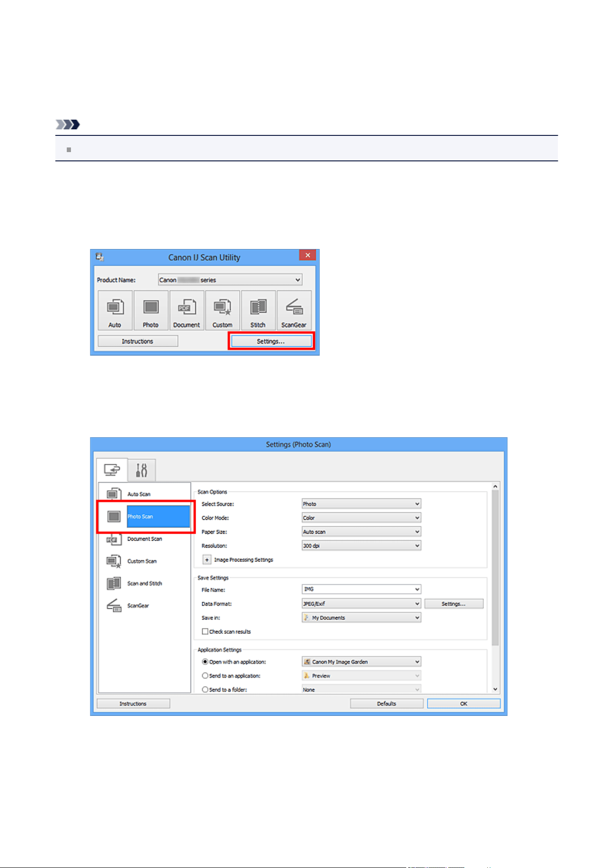Click the settings scrollbar down arrow
The image size is (614, 868).
(495, 689)
